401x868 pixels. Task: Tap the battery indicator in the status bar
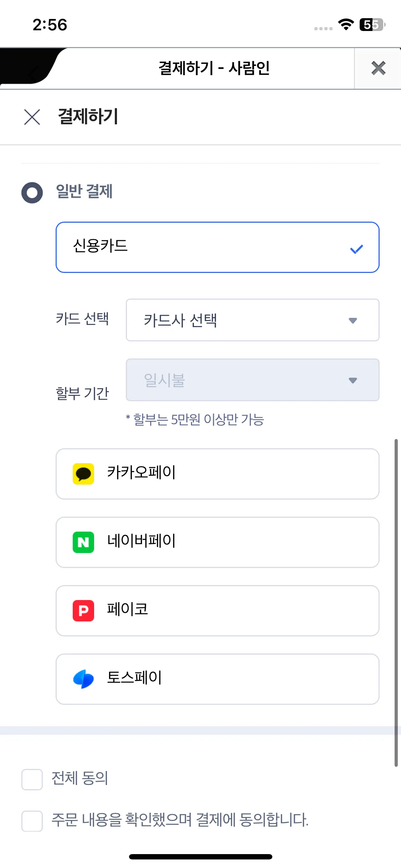[372, 25]
